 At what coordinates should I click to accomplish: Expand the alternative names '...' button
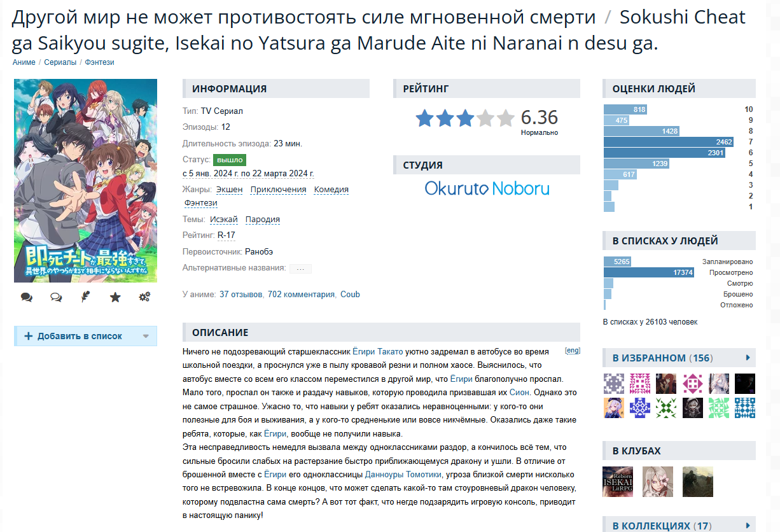point(300,269)
